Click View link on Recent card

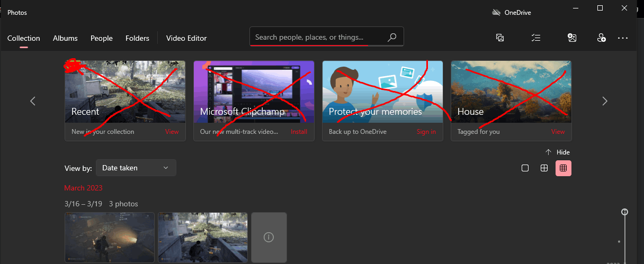pos(172,132)
